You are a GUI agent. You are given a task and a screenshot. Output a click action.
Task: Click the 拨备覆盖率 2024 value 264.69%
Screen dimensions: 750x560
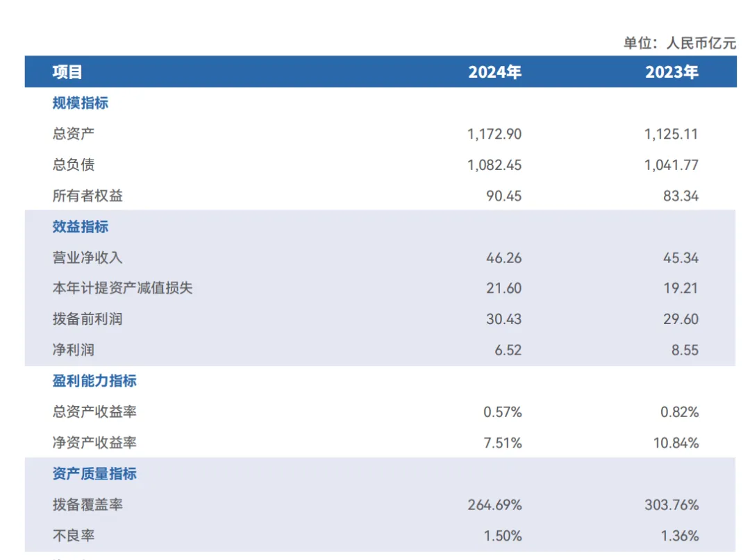[x=494, y=504]
